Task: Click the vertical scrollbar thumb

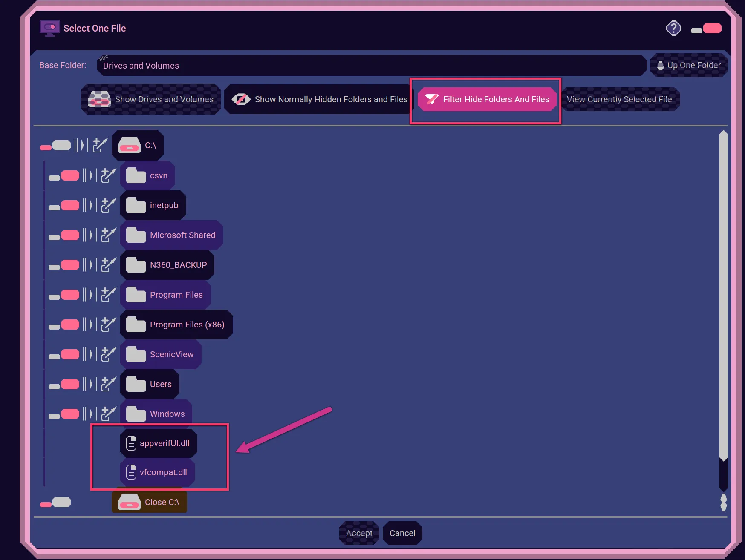Action: (x=723, y=296)
